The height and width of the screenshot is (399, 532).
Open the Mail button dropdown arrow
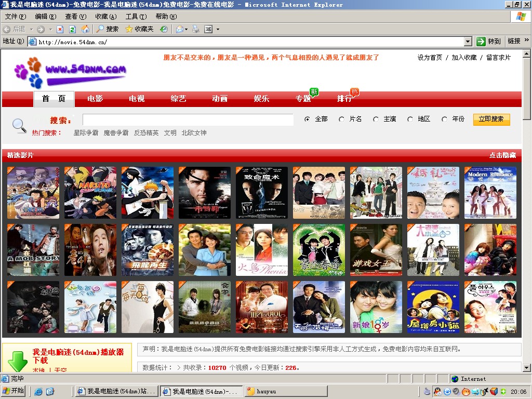tap(187, 30)
